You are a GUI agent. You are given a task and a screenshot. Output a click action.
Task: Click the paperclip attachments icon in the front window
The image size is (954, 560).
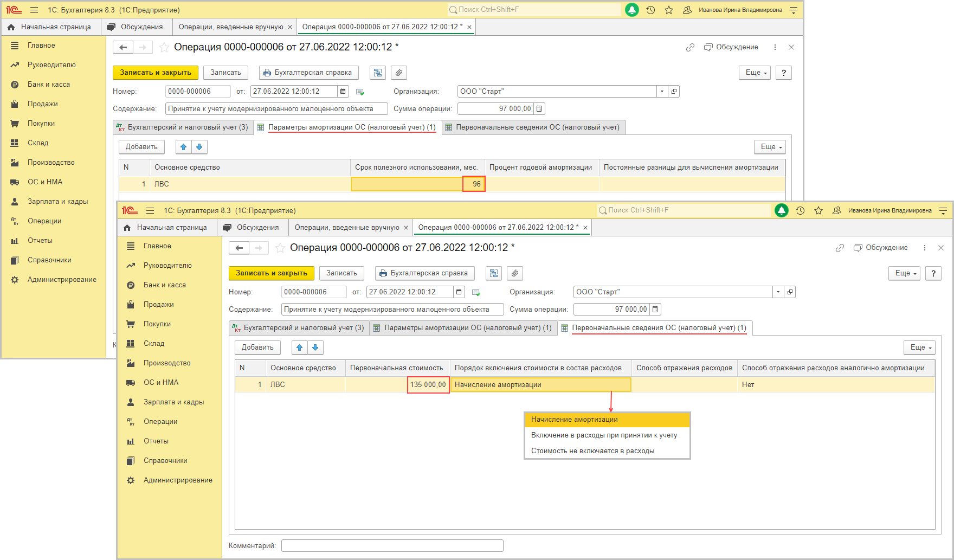(x=515, y=273)
